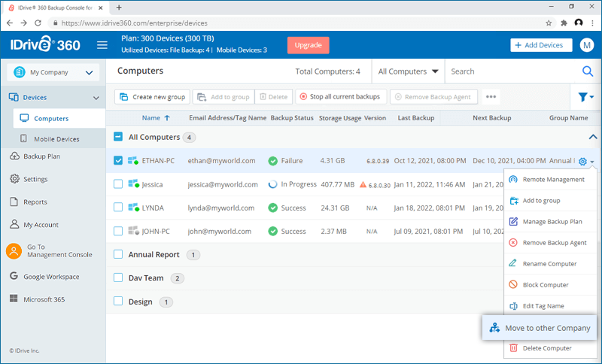
Task: Click the three-dots more options button
Action: [491, 97]
